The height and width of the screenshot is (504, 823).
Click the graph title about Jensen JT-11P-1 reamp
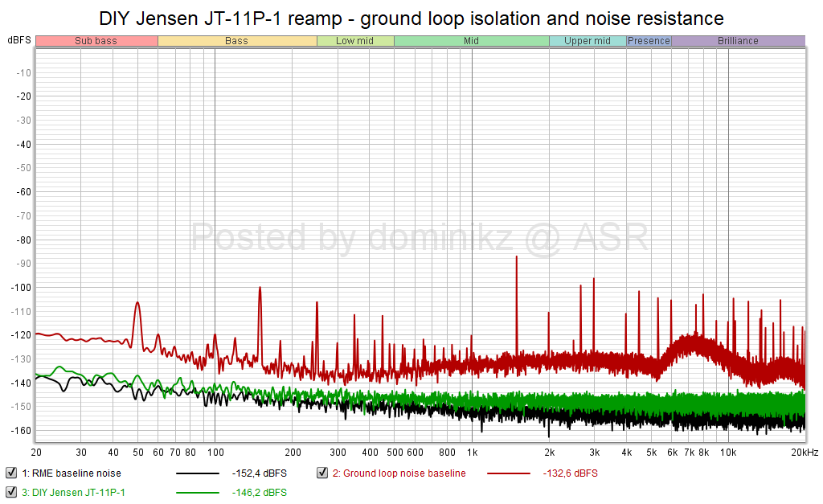click(411, 18)
